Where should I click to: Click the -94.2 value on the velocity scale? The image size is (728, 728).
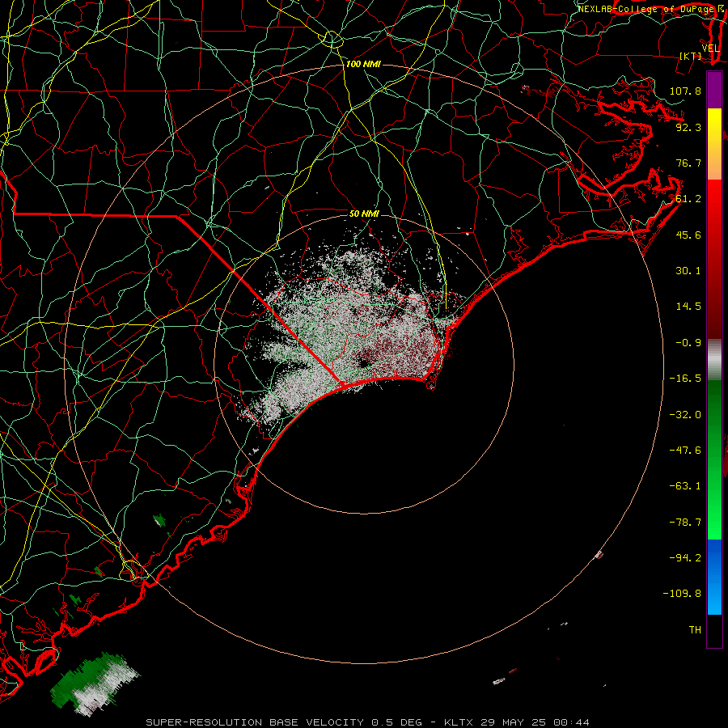[x=685, y=557]
